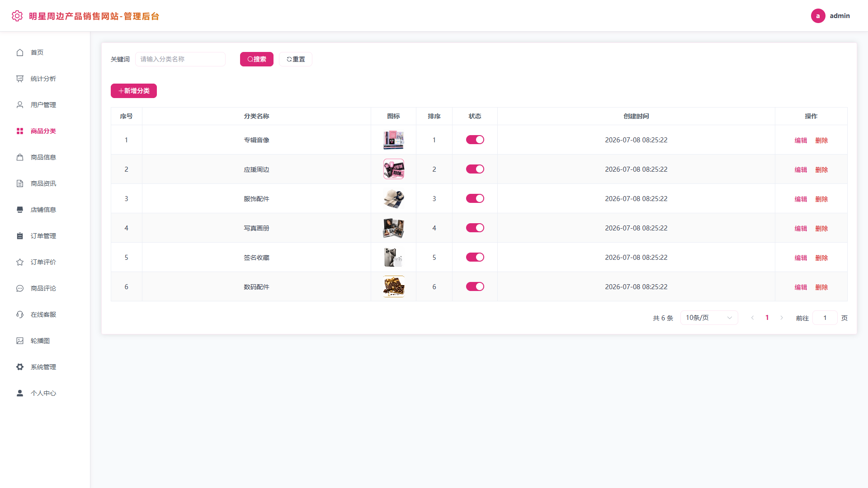The height and width of the screenshot is (488, 868).
Task: Click the next page arrow
Action: (x=781, y=318)
